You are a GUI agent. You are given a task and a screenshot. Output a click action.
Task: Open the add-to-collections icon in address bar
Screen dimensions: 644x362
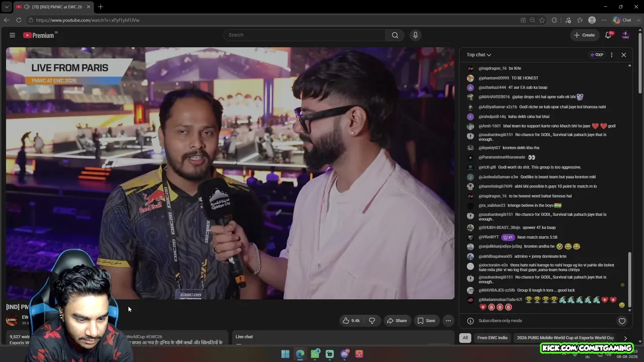[523, 20]
